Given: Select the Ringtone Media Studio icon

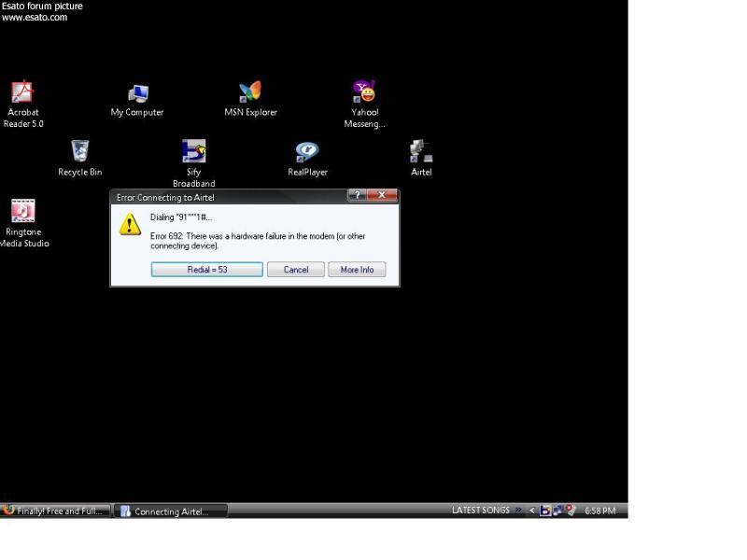Looking at the screenshot, I should click(x=23, y=223).
